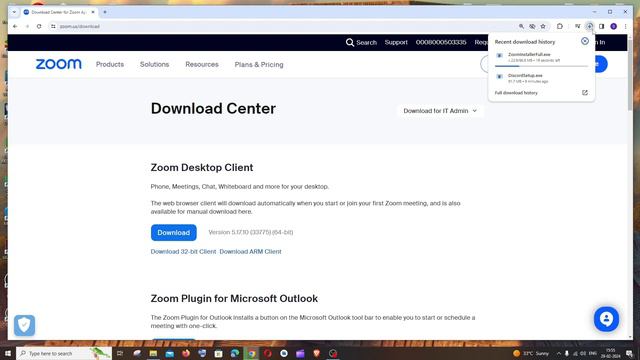Click the Zoom logo

pos(58,64)
